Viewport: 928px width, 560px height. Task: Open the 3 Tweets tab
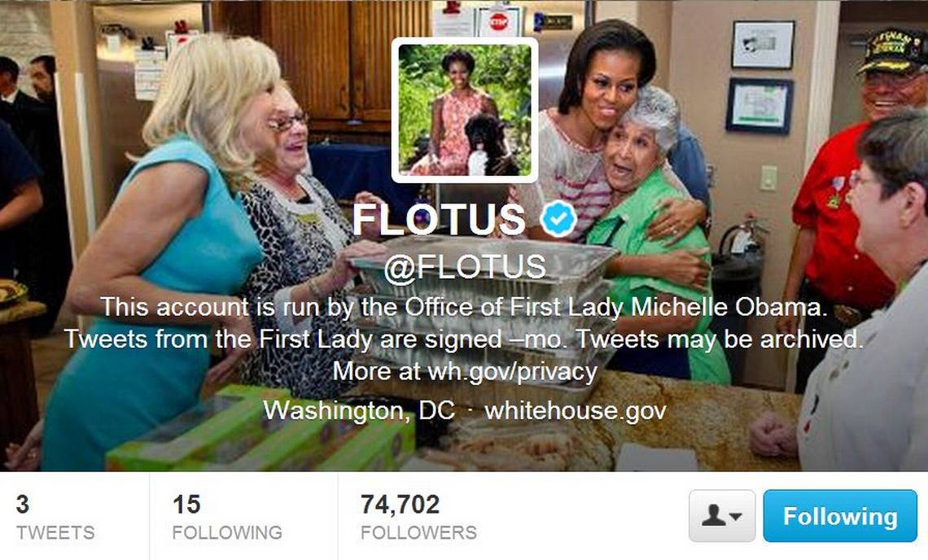pyautogui.click(x=55, y=517)
